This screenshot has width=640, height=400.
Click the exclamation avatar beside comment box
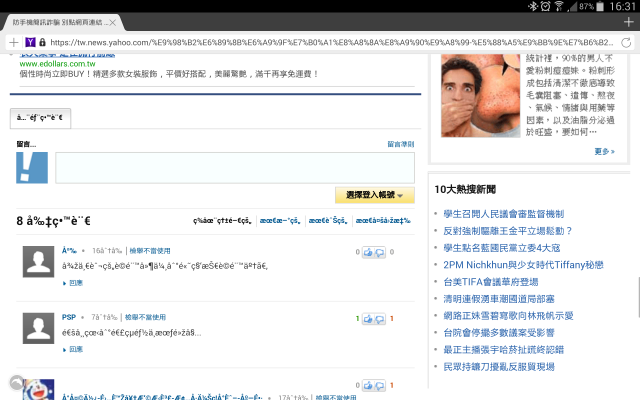pyautogui.click(x=32, y=168)
